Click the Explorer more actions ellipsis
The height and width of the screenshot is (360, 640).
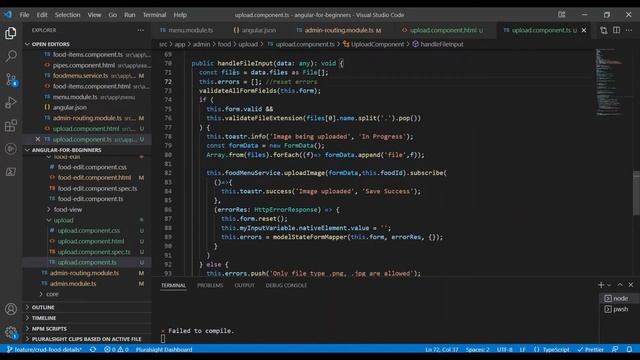coord(140,30)
